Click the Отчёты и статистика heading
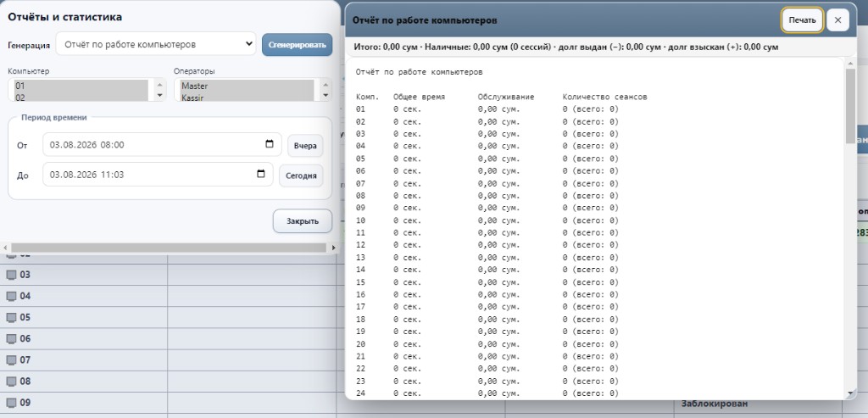This screenshot has height=418, width=868. [64, 17]
